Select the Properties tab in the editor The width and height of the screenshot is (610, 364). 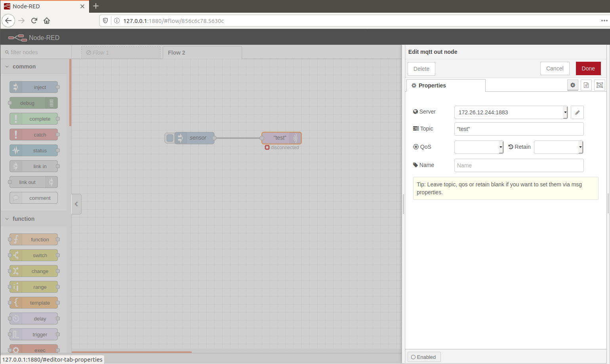point(446,85)
